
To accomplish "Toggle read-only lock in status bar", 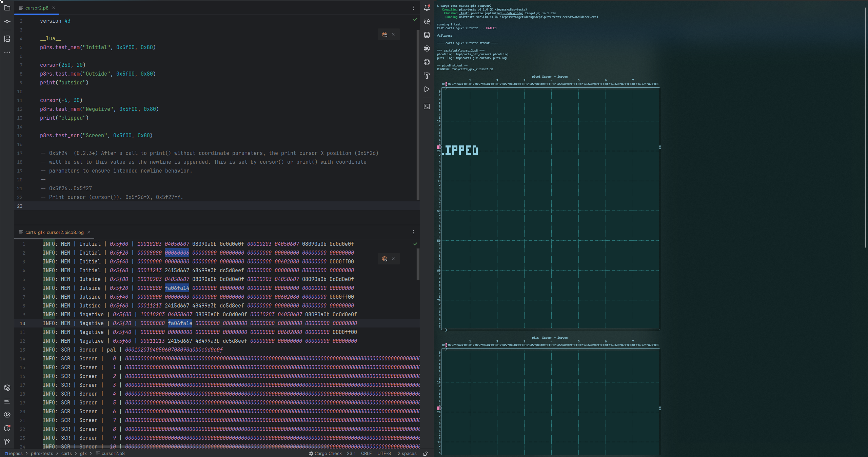I will click(x=425, y=454).
